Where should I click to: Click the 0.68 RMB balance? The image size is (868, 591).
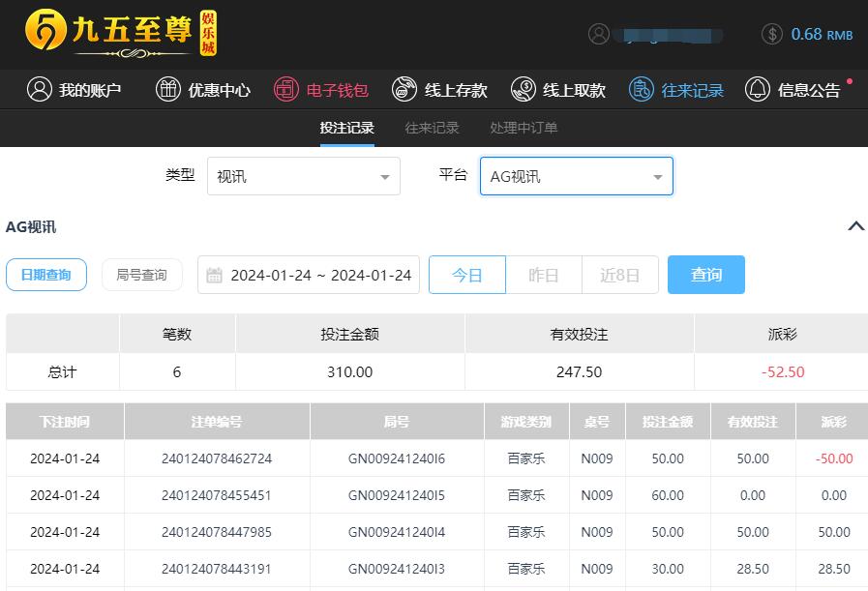click(822, 34)
